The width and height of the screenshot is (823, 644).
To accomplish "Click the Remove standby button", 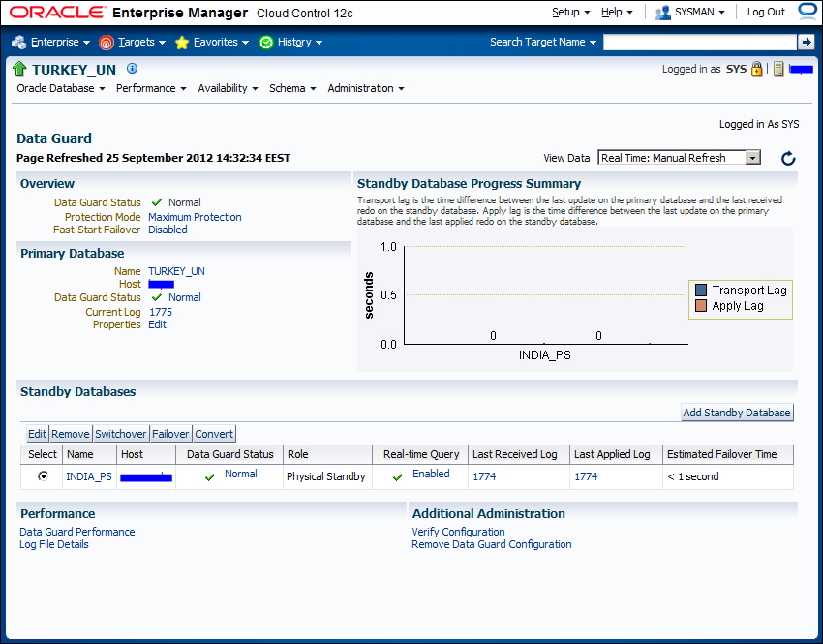I will pyautogui.click(x=71, y=434).
